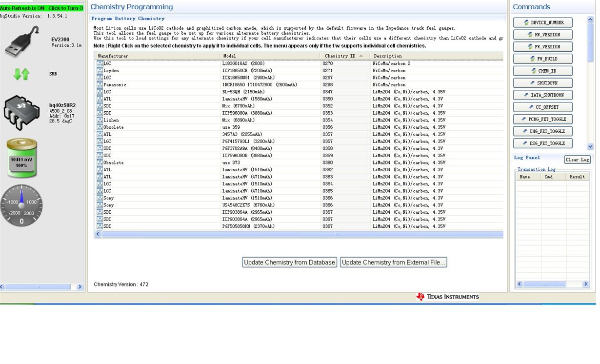Toggle charge FET with CHG_FET_TOGGLE
The image size is (600, 364).
tap(542, 131)
